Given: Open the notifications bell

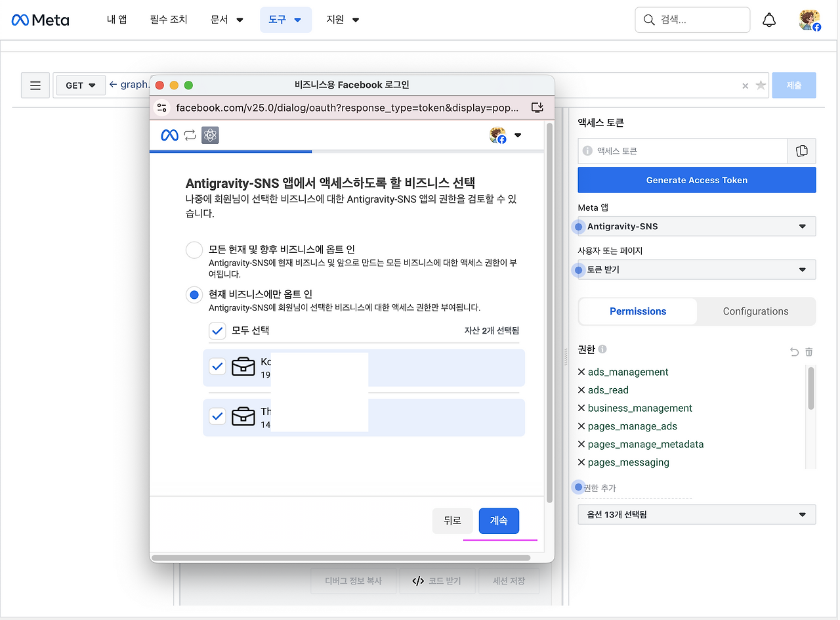Looking at the screenshot, I should click(769, 20).
